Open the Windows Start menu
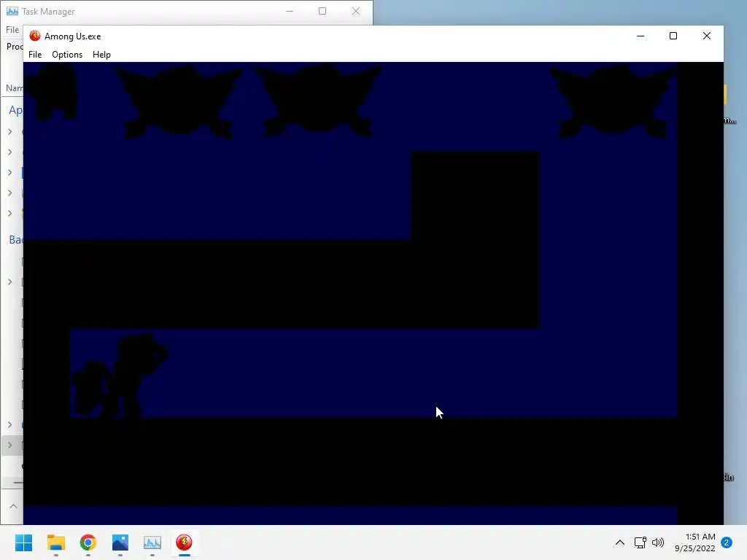Screen dimensions: 747x560 [24, 542]
